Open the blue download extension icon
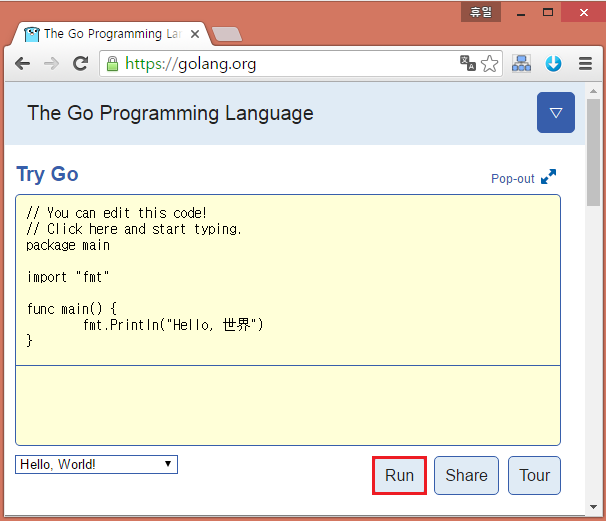Viewport: 606px width, 521px height. [553, 63]
